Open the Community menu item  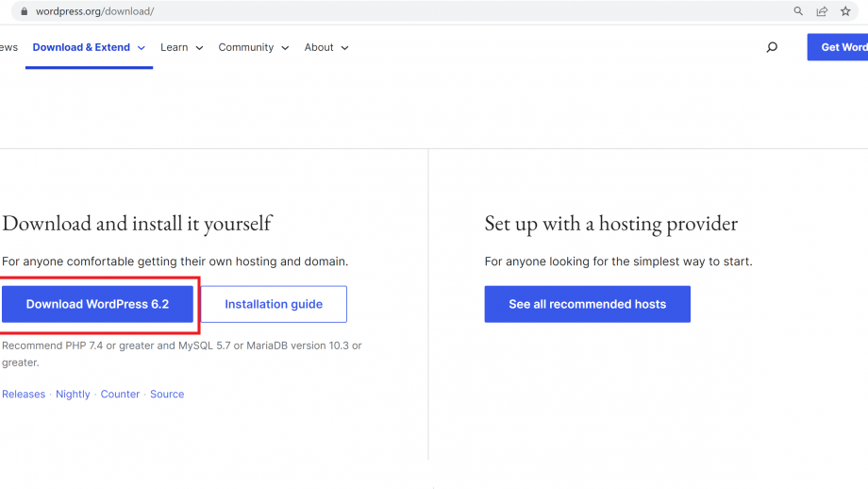(x=246, y=47)
